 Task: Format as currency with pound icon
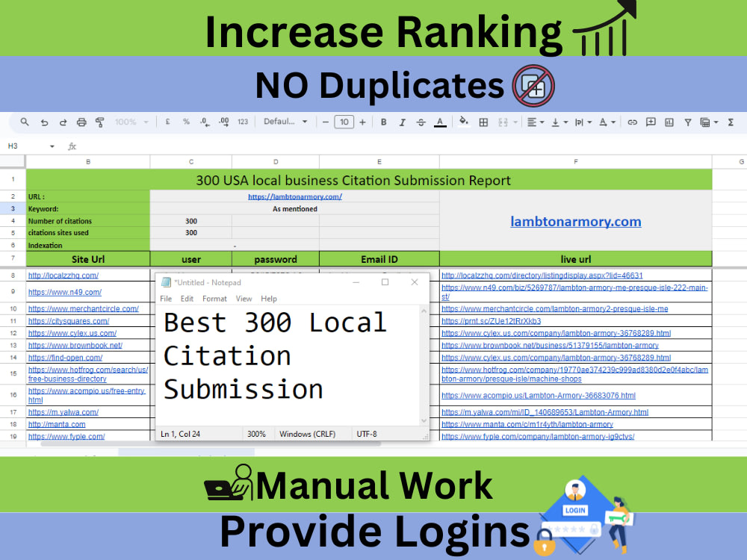[167, 122]
